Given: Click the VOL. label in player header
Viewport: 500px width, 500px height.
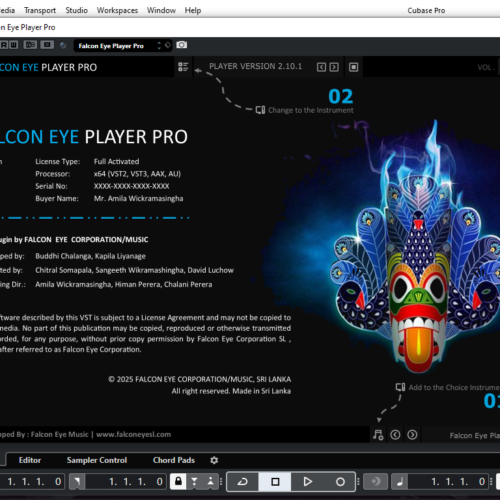Looking at the screenshot, I should pos(485,68).
